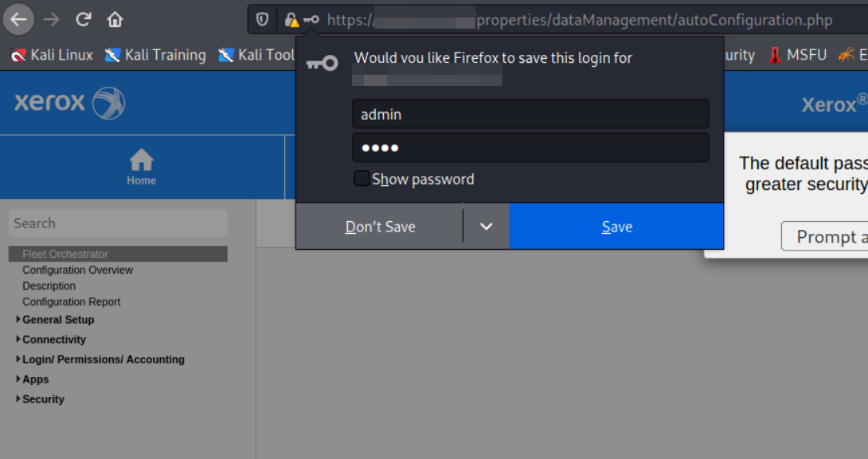Focus the masked password field
Image resolution: width=868 pixels, height=459 pixels.
(x=530, y=148)
